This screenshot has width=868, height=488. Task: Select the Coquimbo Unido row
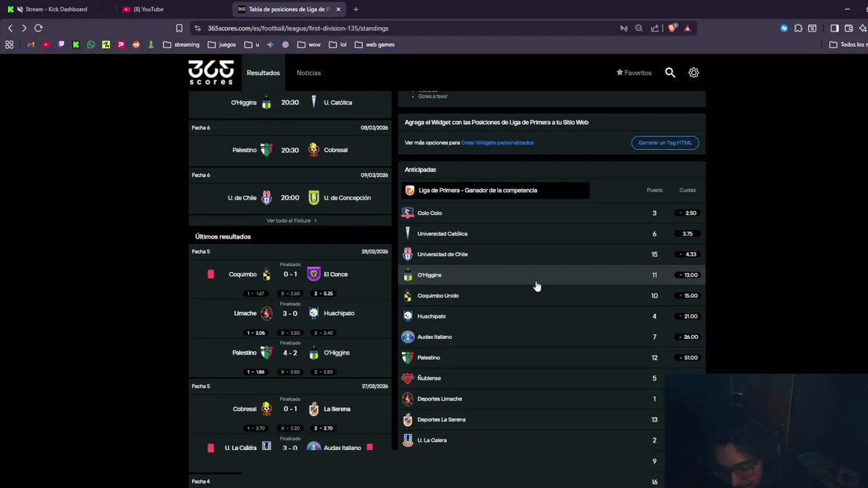click(552, 296)
